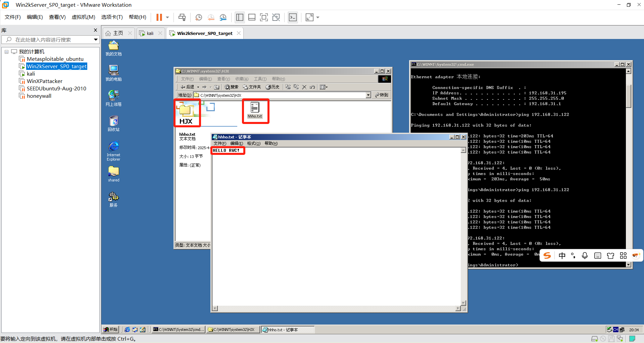Viewport: 644px width, 343px height.
Task: Switch to the kali tab
Action: point(150,33)
